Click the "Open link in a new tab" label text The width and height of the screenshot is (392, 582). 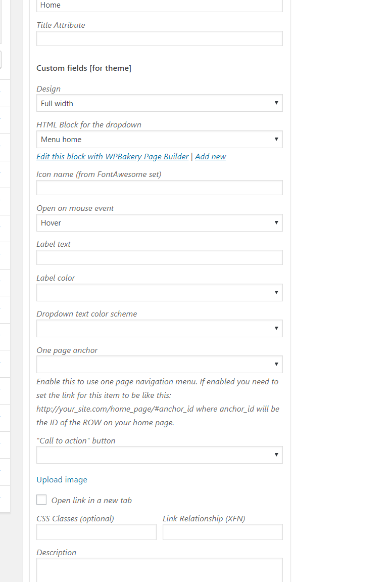coord(91,500)
